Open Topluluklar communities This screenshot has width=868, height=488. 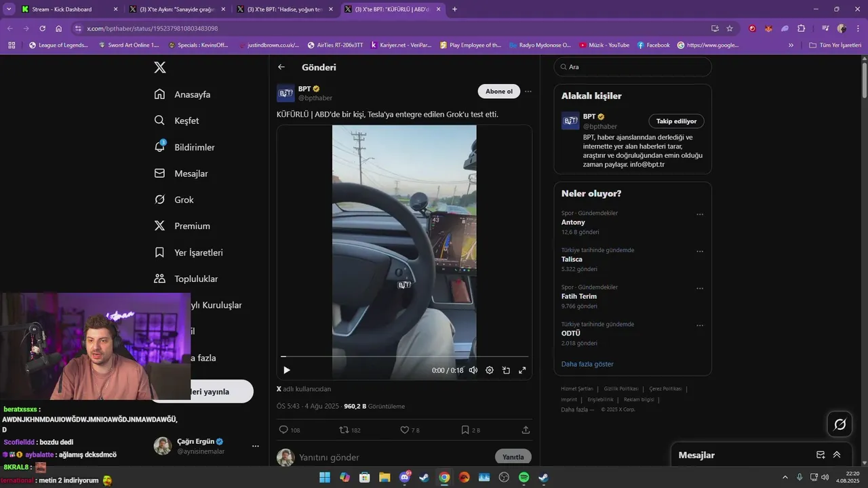[x=186, y=279]
